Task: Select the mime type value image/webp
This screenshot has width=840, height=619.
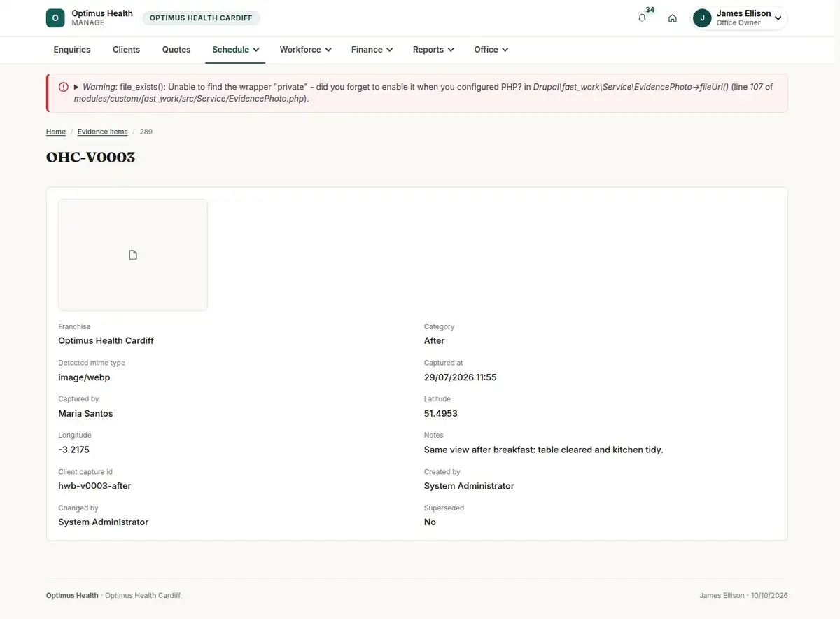Action: point(84,377)
